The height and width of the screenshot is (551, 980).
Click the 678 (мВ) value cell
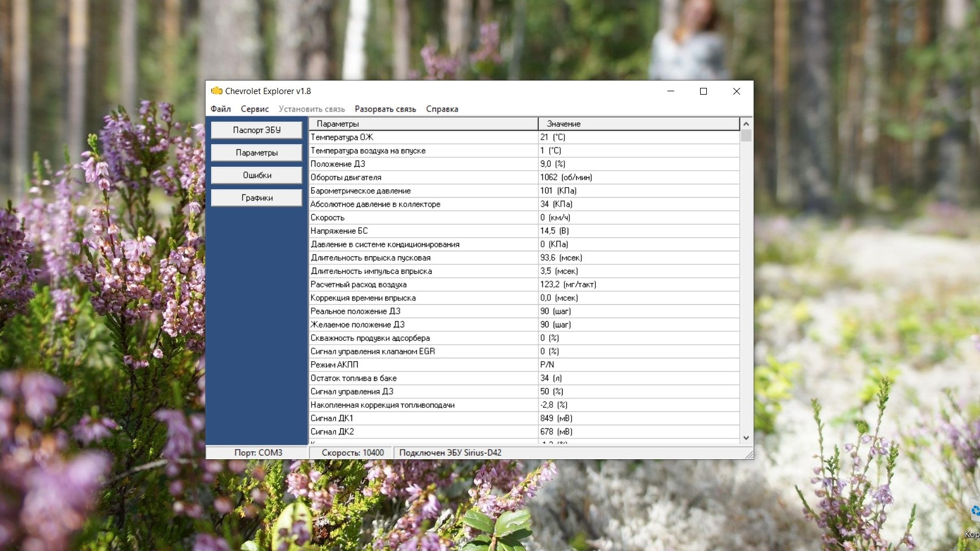(639, 432)
